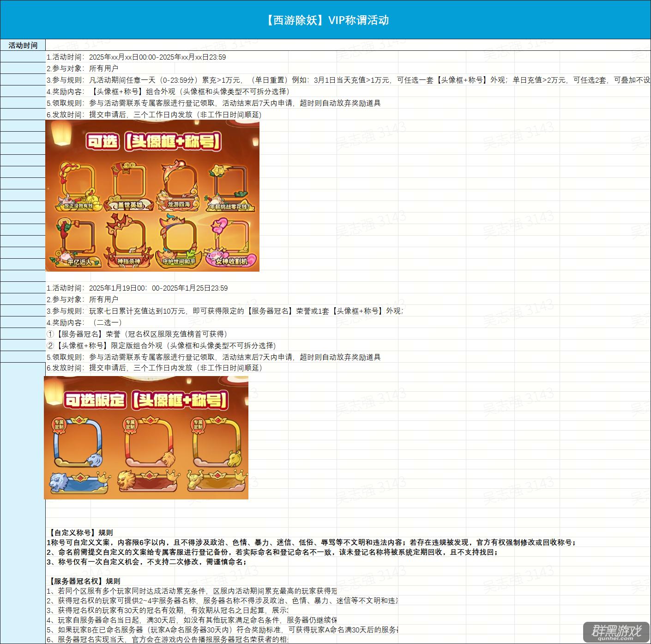Click the blue tiger title plate
The width and height of the screenshot is (651, 644).
pos(80,482)
